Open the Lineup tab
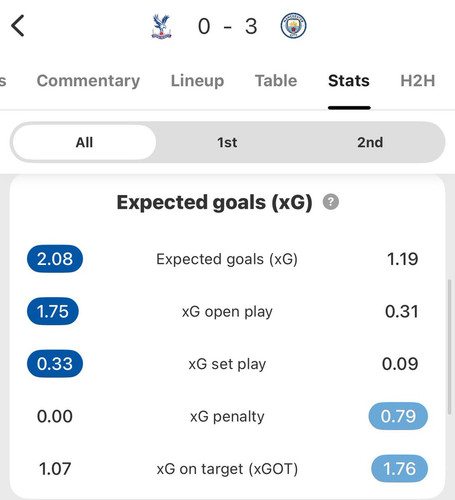Image resolution: width=455 pixels, height=500 pixels. point(197,81)
